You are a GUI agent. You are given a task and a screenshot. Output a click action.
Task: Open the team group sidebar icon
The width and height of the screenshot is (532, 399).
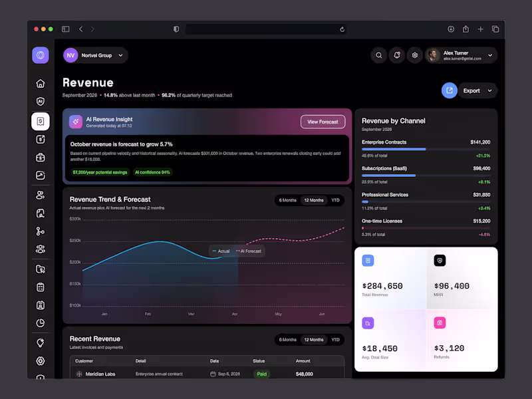pyautogui.click(x=41, y=249)
